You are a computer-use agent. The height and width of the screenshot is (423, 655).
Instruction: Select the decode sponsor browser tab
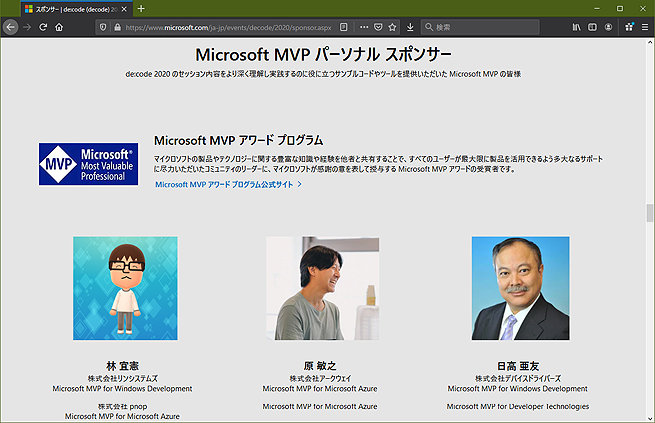tap(70, 8)
